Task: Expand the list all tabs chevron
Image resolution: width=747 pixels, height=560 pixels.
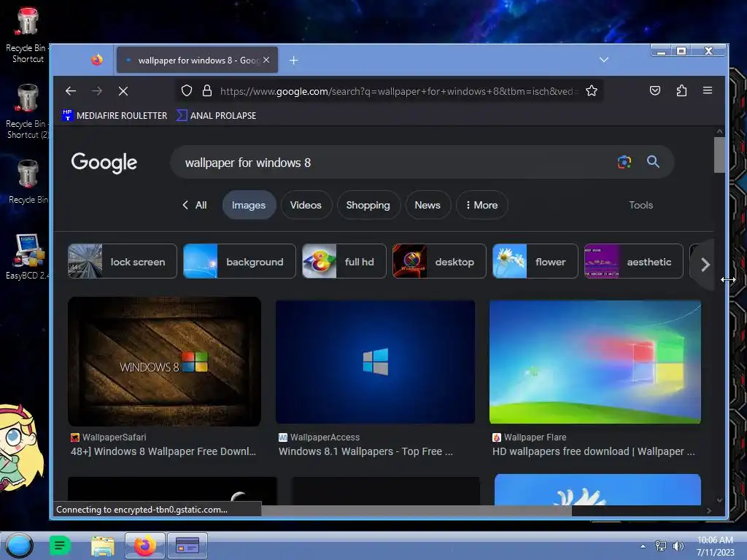Action: coord(604,60)
